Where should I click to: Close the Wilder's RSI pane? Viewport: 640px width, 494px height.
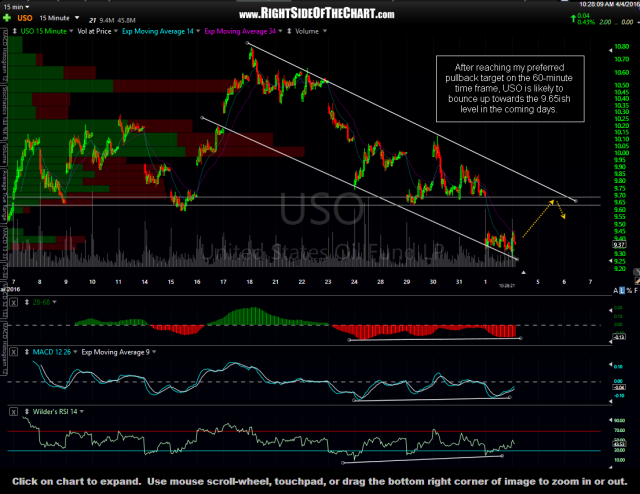pos(14,411)
